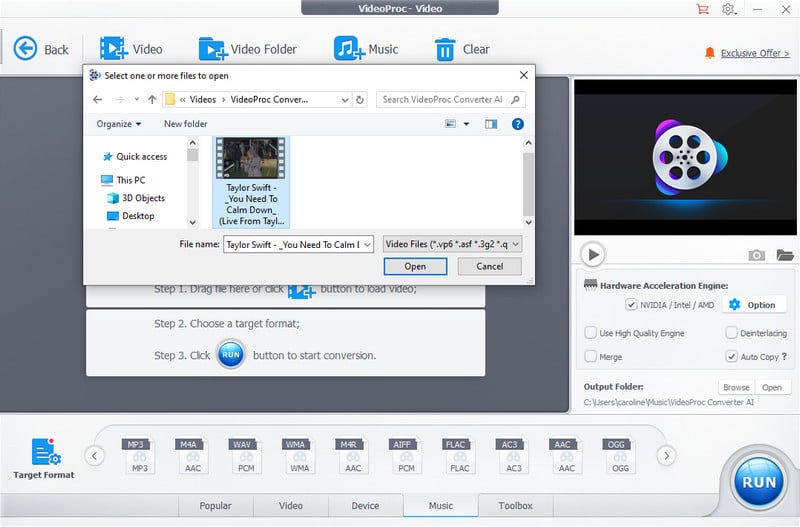Take a snapshot with camera icon
This screenshot has height=527, width=800.
(756, 255)
